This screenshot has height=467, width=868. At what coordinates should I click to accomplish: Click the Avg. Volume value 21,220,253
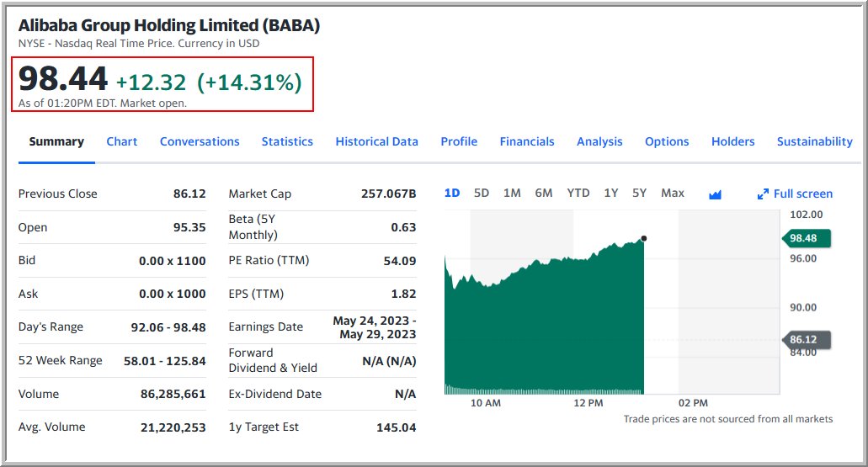click(173, 427)
